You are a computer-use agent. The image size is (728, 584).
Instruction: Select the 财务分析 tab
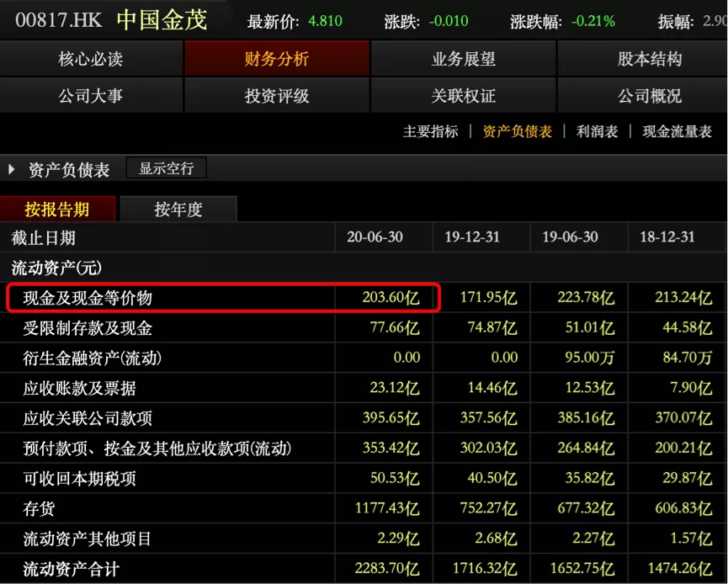pos(277,59)
